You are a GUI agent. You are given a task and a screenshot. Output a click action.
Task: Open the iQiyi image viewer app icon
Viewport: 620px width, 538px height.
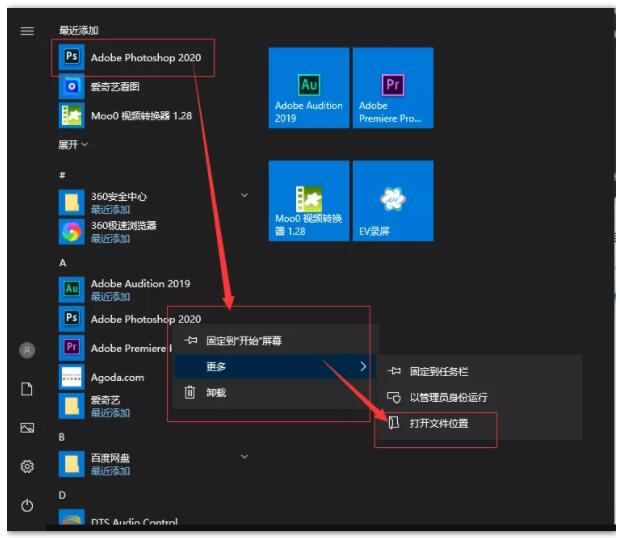coord(72,87)
